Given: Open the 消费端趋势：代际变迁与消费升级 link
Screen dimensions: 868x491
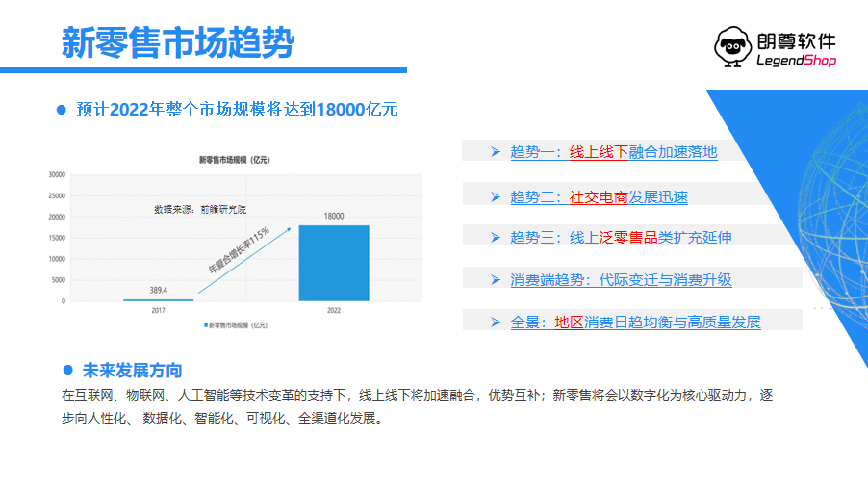Looking at the screenshot, I should point(621,280).
